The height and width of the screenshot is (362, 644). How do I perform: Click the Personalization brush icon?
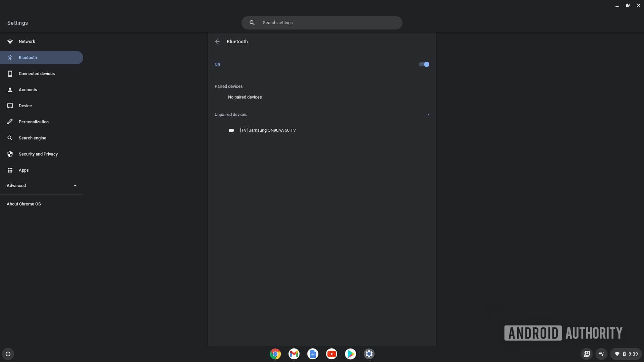click(10, 122)
